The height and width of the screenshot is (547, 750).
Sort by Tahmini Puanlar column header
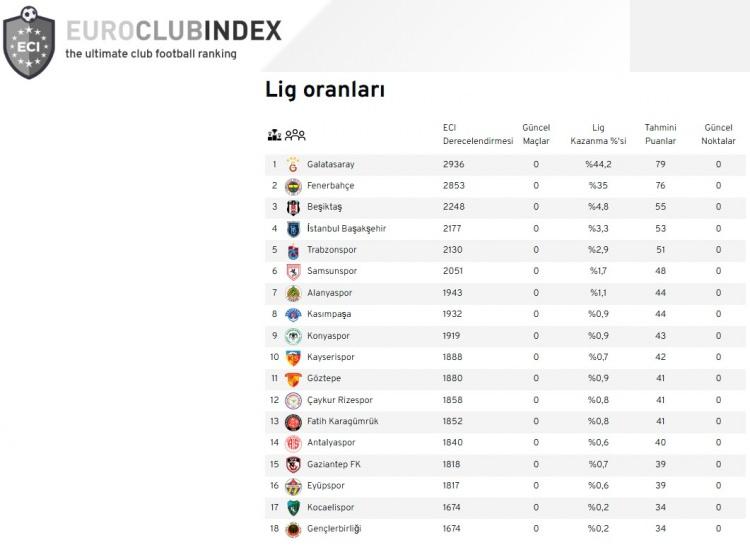pos(660,134)
